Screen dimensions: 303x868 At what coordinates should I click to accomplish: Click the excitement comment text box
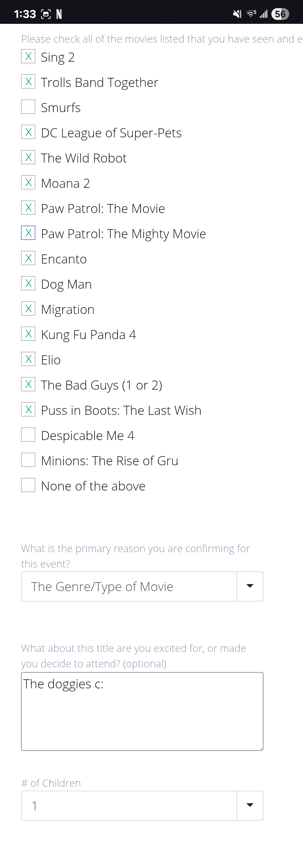click(142, 711)
